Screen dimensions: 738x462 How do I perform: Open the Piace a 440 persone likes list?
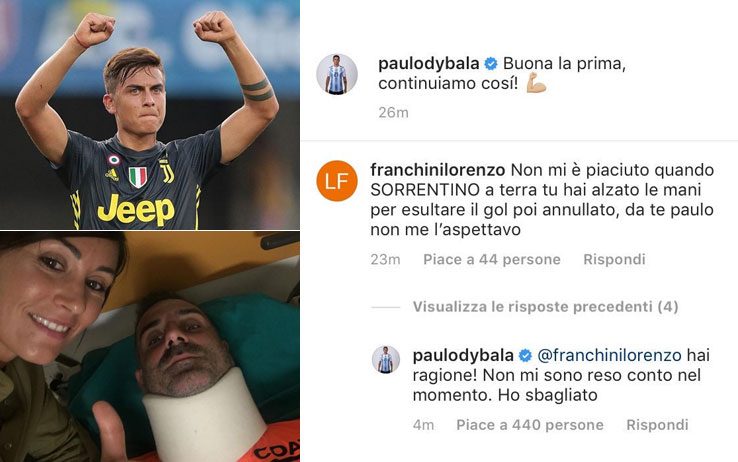pos(530,425)
